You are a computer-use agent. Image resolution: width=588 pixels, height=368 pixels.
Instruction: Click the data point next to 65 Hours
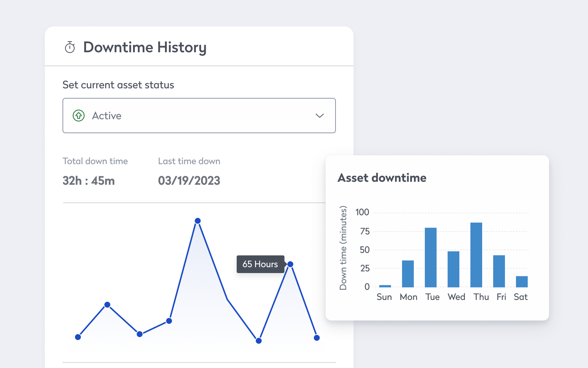[290, 264]
